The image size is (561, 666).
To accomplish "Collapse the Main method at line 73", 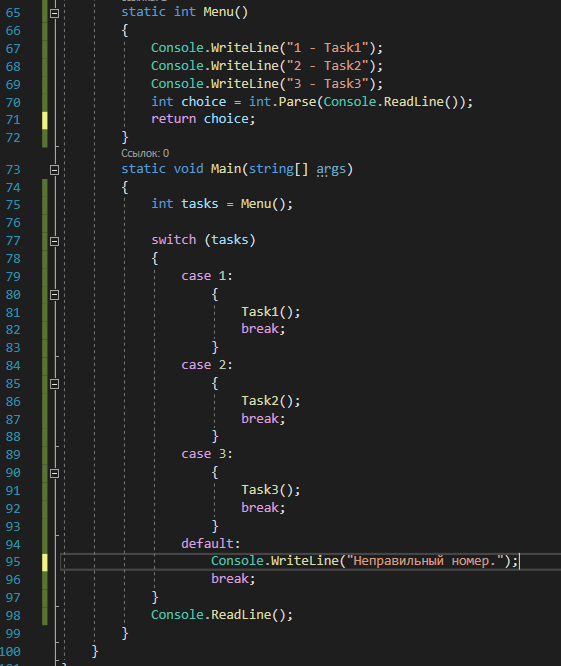I will point(54,170).
